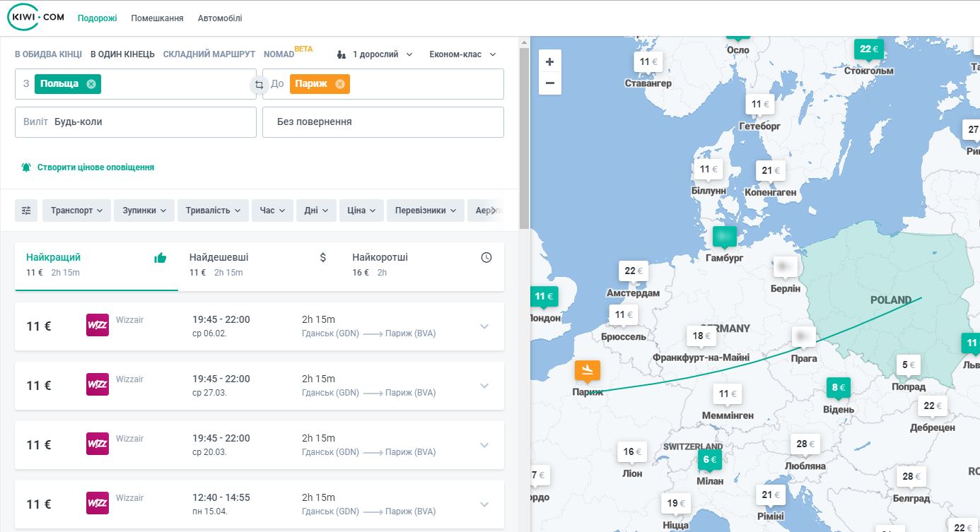Open the Зупинки filter dropdown
The width and height of the screenshot is (980, 532).
tap(144, 210)
